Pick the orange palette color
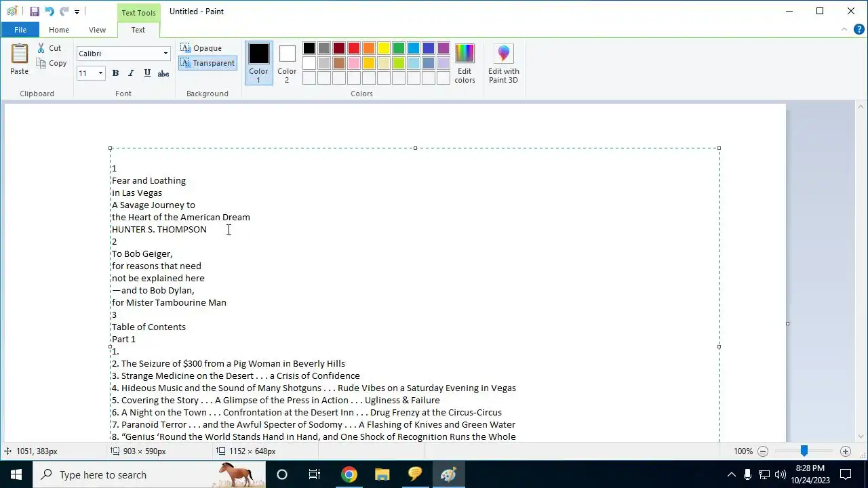The width and height of the screenshot is (868, 488). click(x=369, y=48)
